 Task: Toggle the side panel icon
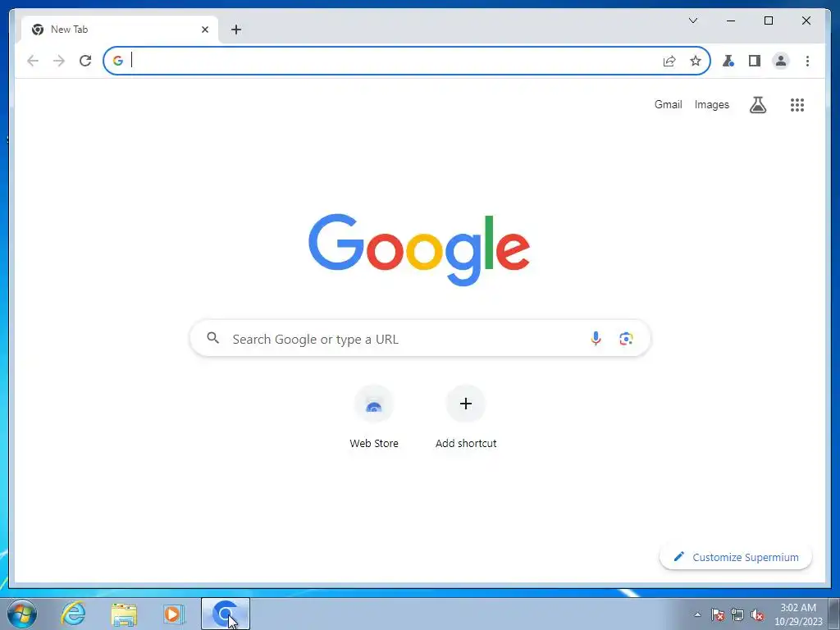click(755, 61)
